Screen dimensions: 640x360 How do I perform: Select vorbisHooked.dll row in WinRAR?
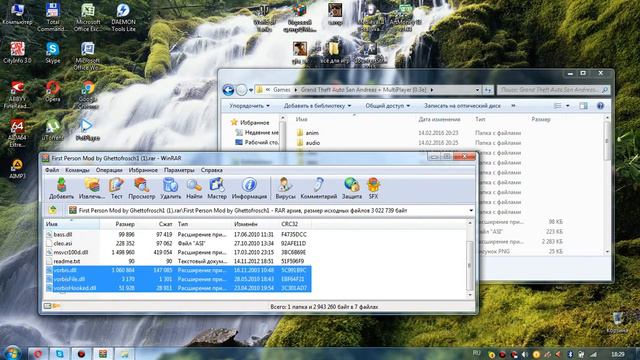178,288
